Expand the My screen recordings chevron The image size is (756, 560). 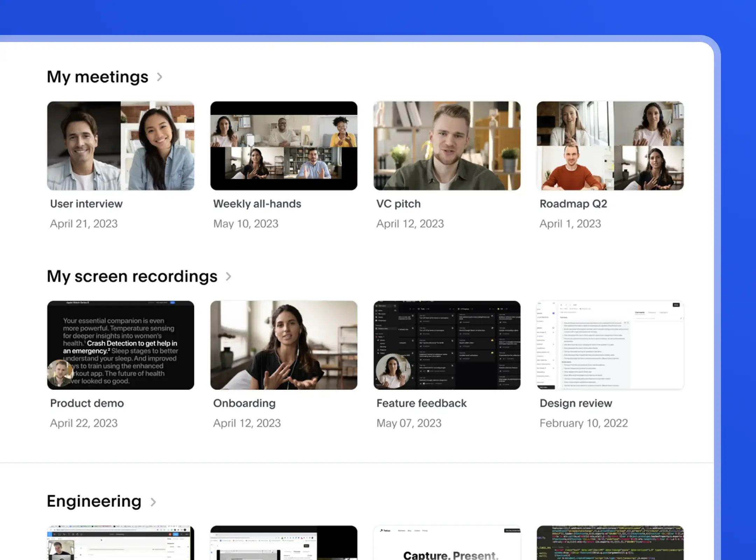[229, 276]
